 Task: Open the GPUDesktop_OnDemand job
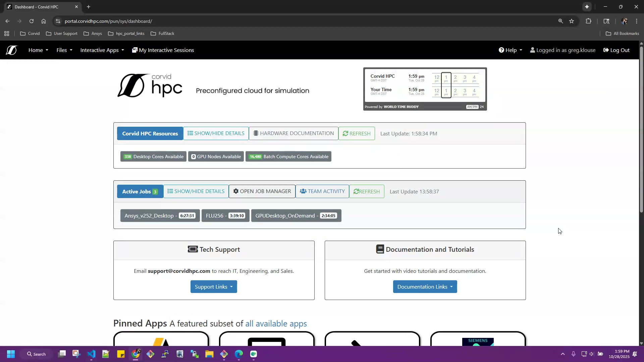pos(296,216)
